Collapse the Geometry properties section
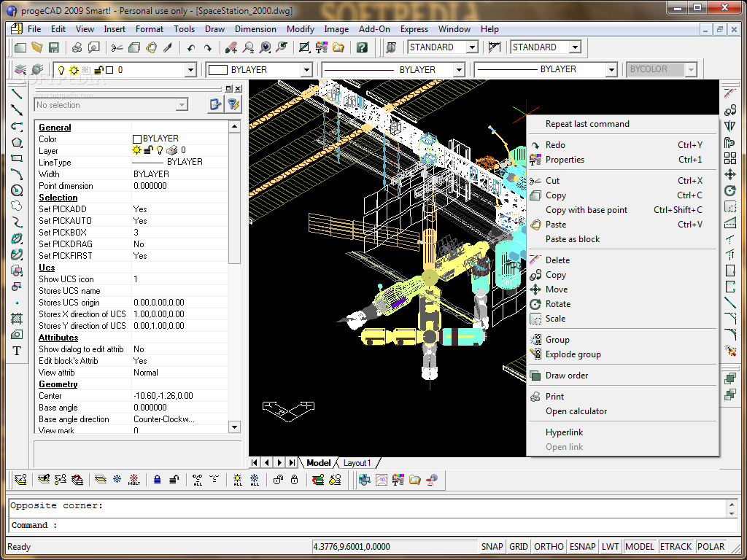This screenshot has width=747, height=560. pyautogui.click(x=58, y=384)
